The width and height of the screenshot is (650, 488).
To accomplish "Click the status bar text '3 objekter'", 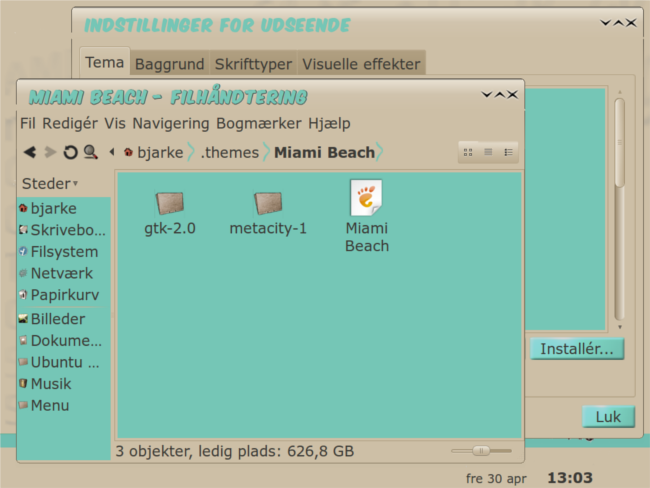I will point(153,451).
